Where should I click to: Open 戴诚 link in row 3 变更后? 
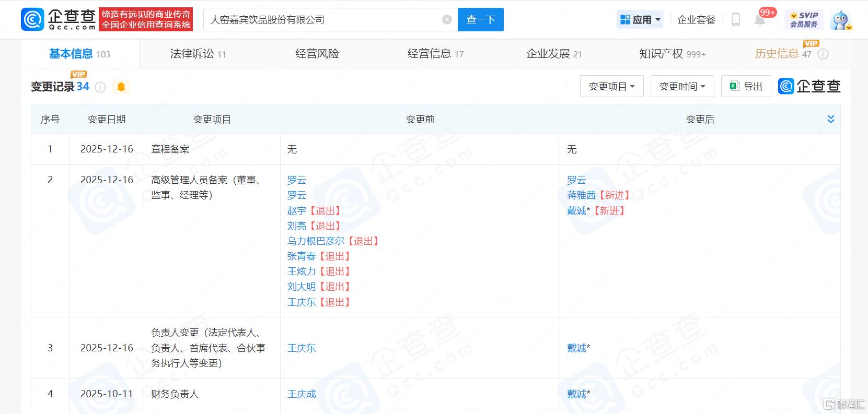[x=578, y=348]
